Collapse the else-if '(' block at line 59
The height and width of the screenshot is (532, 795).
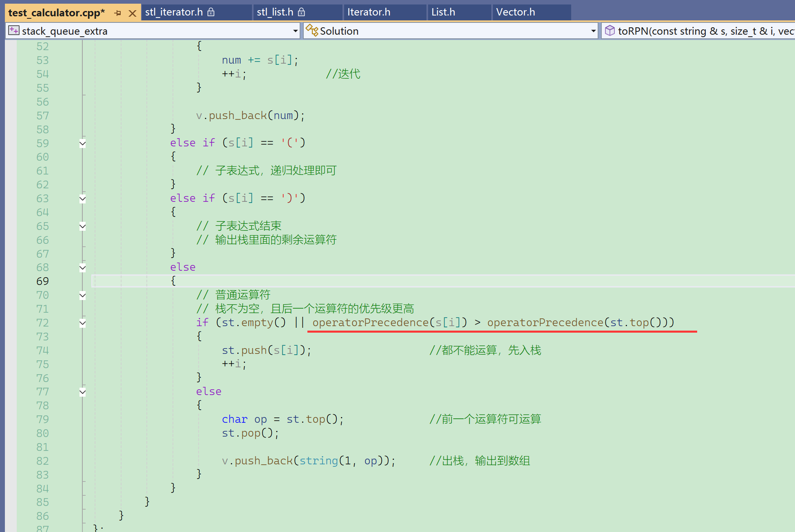click(83, 143)
